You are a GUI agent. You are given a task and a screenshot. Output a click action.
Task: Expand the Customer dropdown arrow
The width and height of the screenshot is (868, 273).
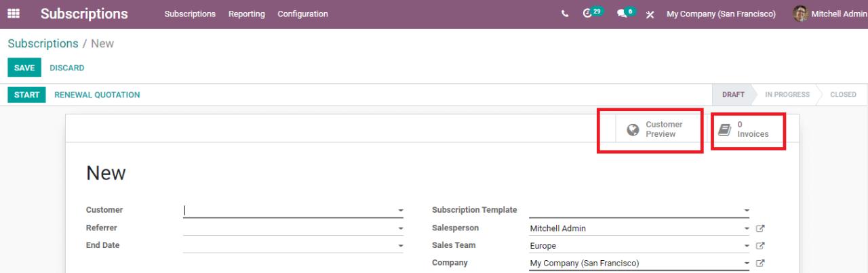point(401,211)
